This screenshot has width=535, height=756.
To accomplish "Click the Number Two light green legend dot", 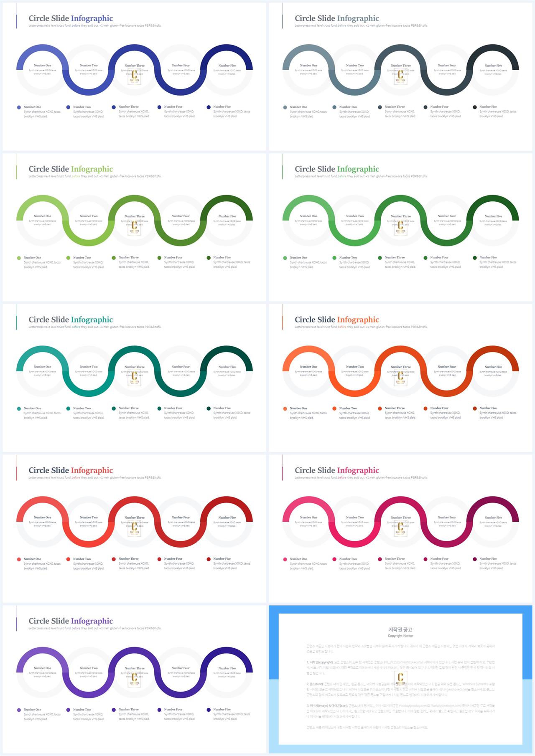I will coord(68,258).
